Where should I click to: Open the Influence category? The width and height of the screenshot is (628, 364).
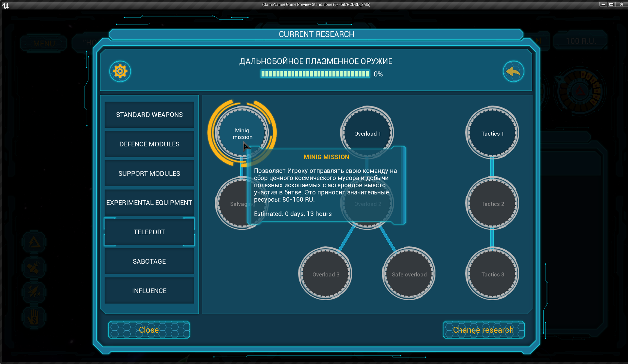[x=149, y=291]
